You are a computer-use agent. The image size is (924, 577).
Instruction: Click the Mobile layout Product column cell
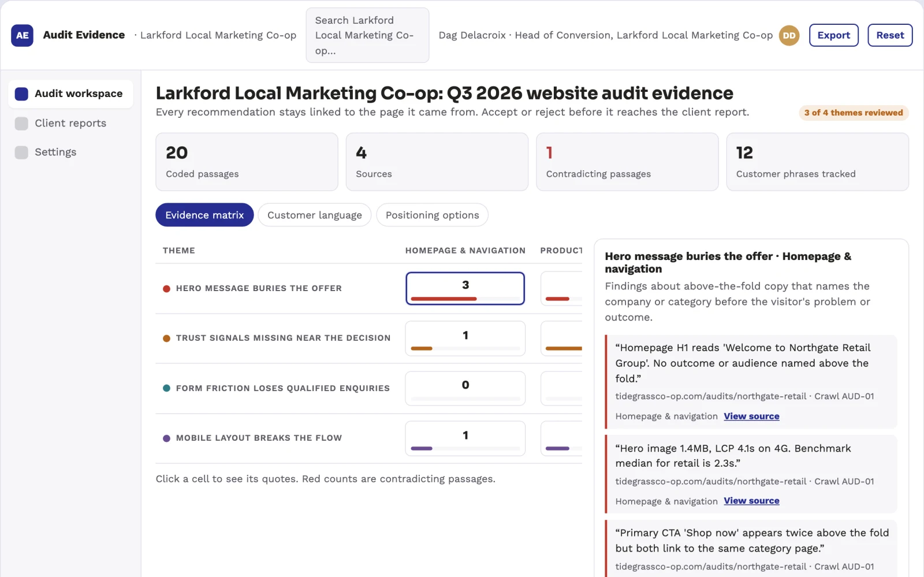tap(561, 438)
